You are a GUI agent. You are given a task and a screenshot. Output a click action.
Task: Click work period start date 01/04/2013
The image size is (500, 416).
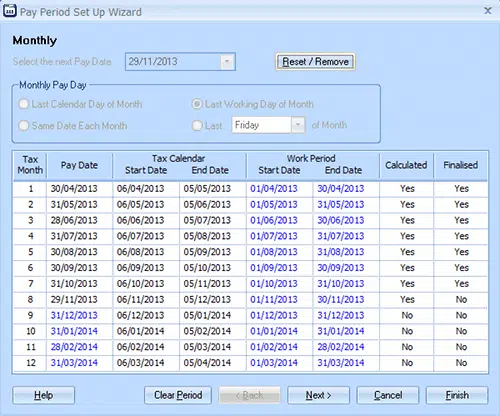pos(274,189)
